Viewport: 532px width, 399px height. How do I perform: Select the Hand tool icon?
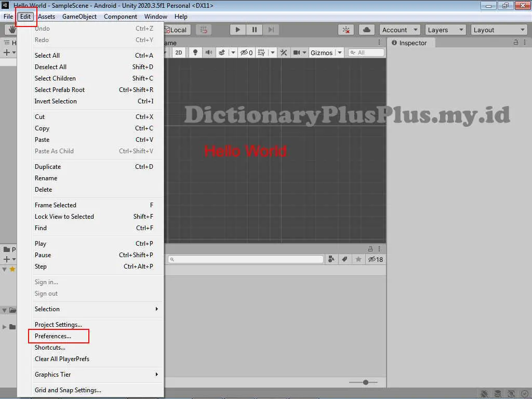11,30
